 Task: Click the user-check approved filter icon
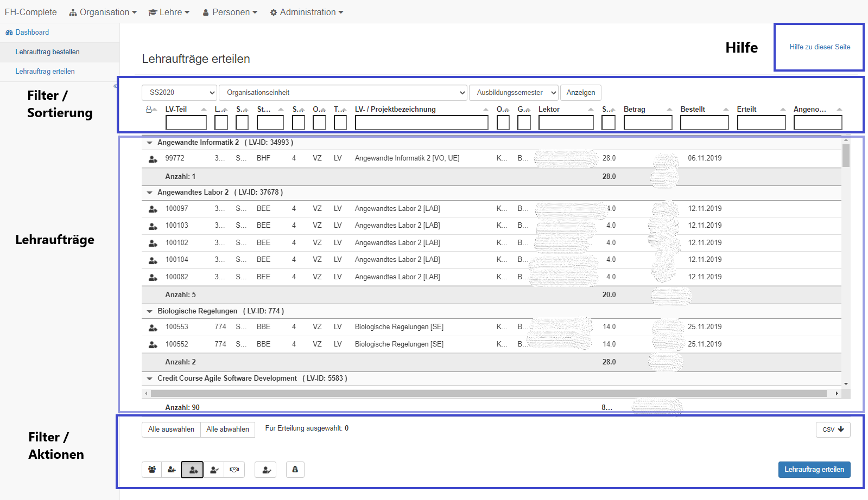coord(214,470)
